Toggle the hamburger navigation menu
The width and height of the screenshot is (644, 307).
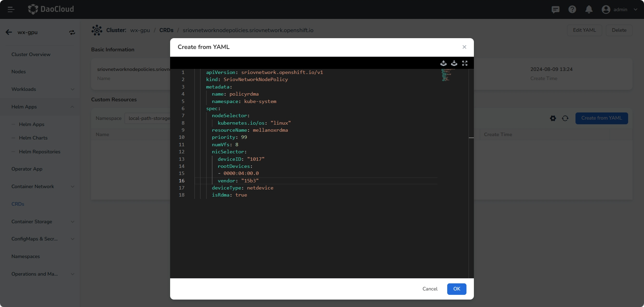[x=11, y=9]
